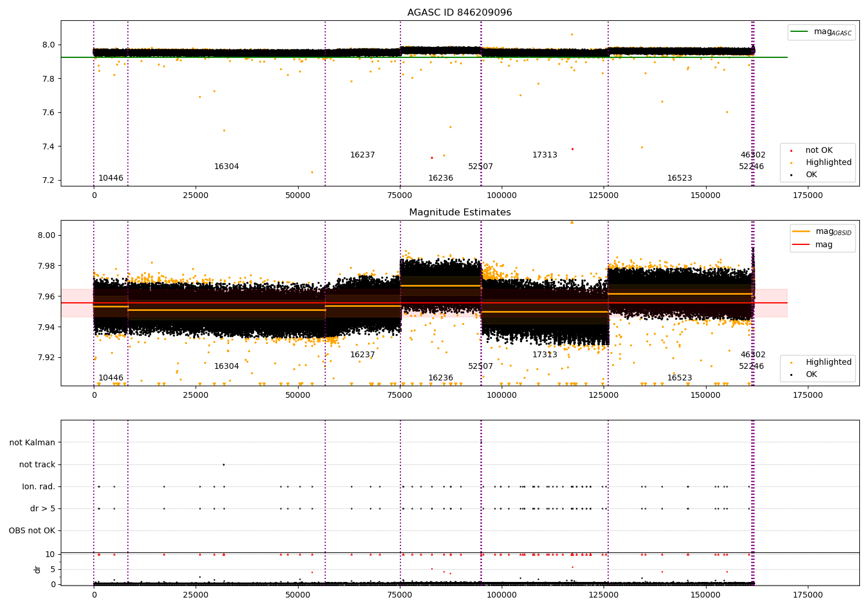Screen dimensions: 868x608
Task: Click obsid label 16304 in the AGASC ID plot
Action: (226, 167)
